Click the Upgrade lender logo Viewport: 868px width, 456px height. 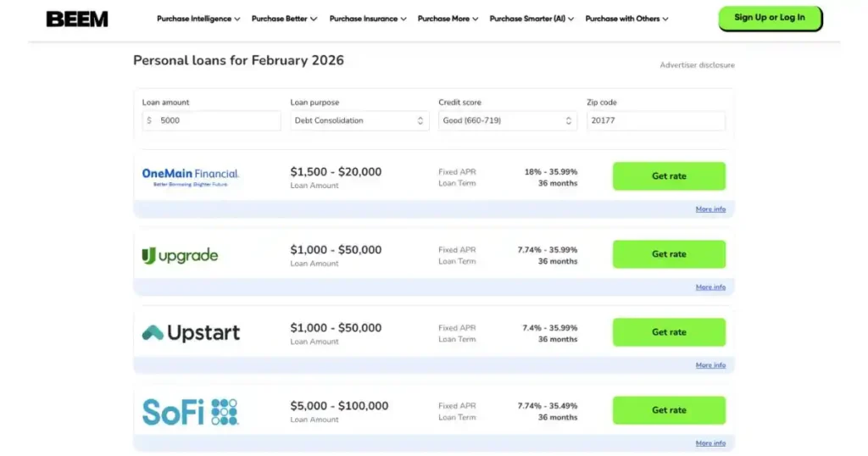181,255
